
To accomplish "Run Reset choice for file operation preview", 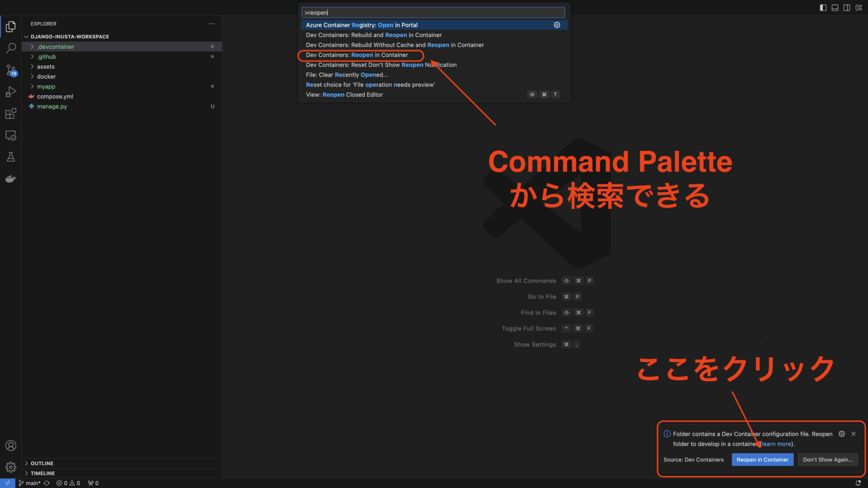I will [434, 84].
